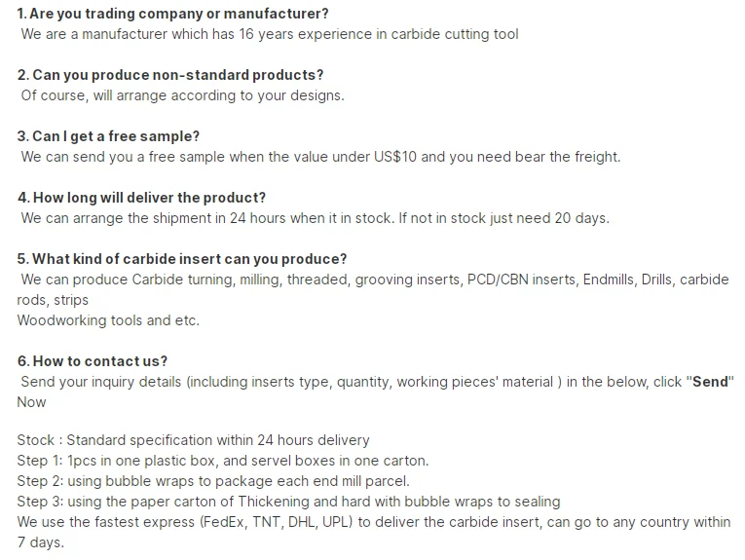
Task: Click the Step 1 plastic box line
Action: click(x=222, y=461)
